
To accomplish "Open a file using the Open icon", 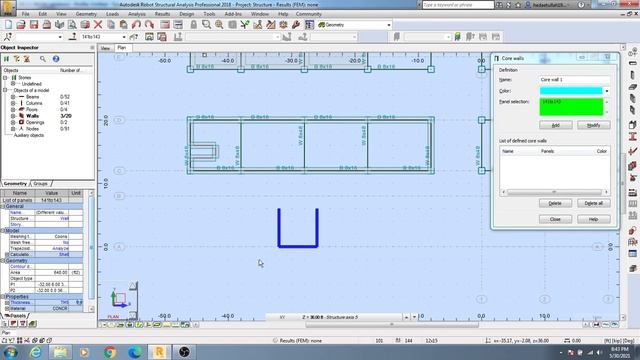I will pyautogui.click(x=21, y=25).
